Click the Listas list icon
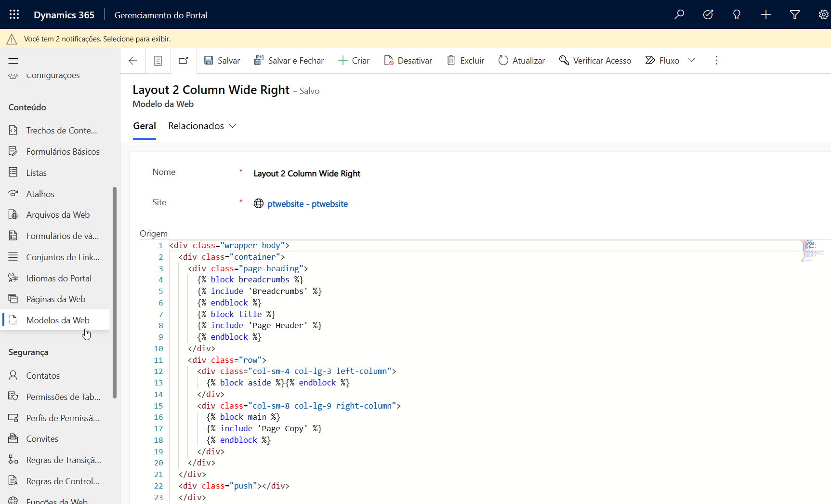Image resolution: width=831 pixels, height=504 pixels. pos(13,172)
